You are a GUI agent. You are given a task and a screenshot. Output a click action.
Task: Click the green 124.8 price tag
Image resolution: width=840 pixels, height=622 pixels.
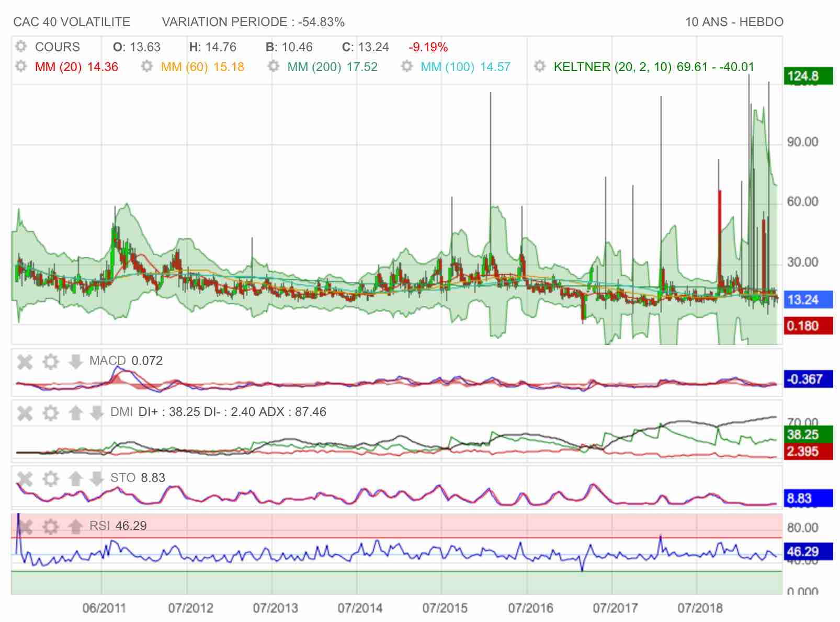click(808, 76)
